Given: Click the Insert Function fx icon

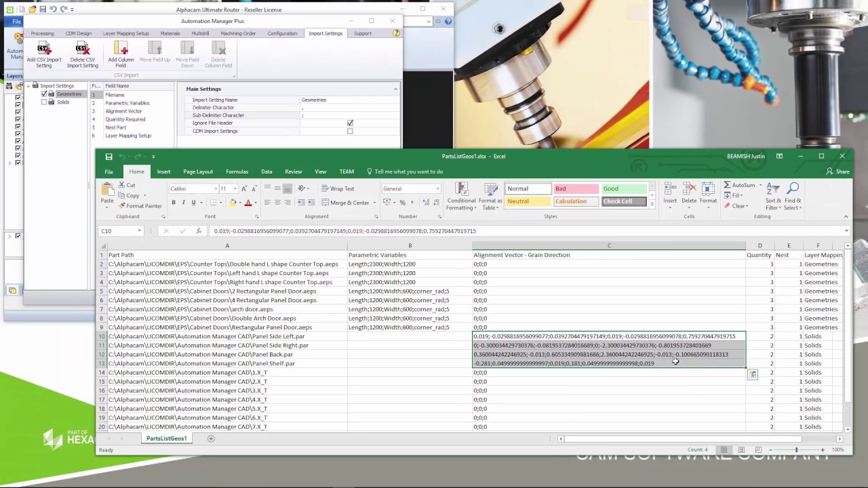Looking at the screenshot, I should (199, 231).
